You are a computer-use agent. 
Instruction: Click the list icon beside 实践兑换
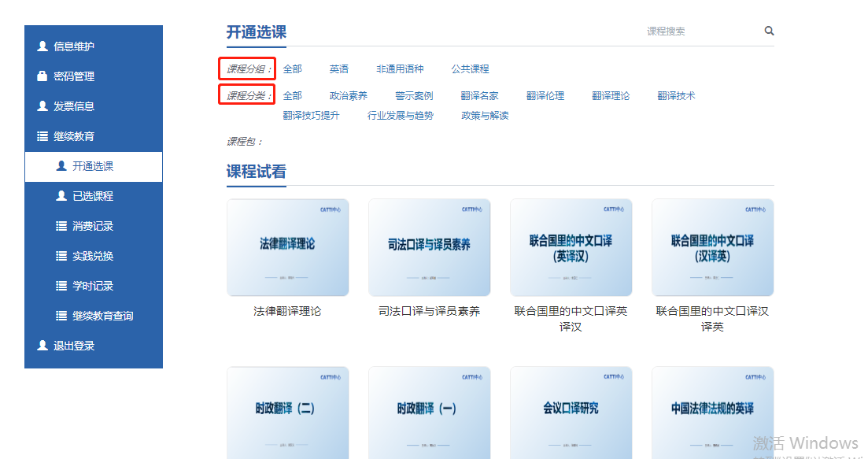point(61,256)
